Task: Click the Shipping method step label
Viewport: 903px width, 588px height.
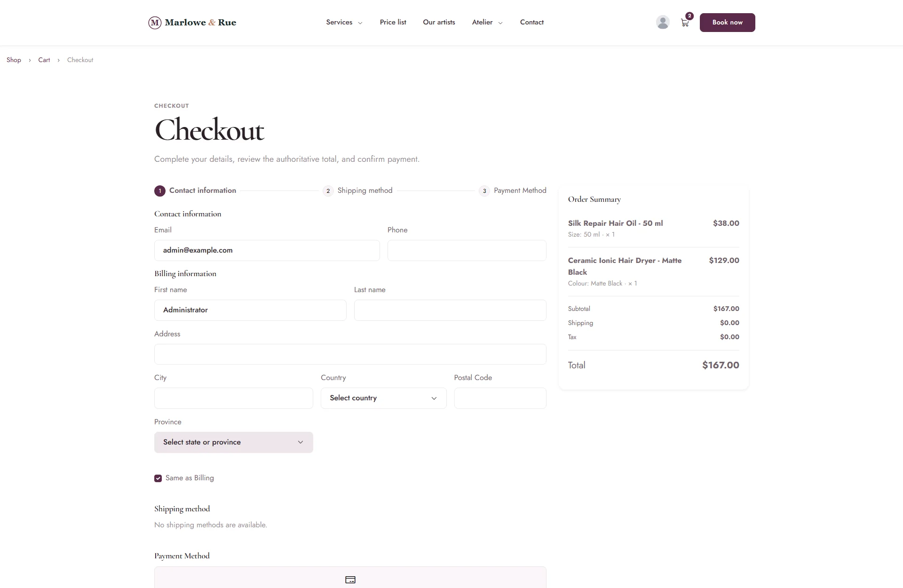Action: pyautogui.click(x=365, y=191)
